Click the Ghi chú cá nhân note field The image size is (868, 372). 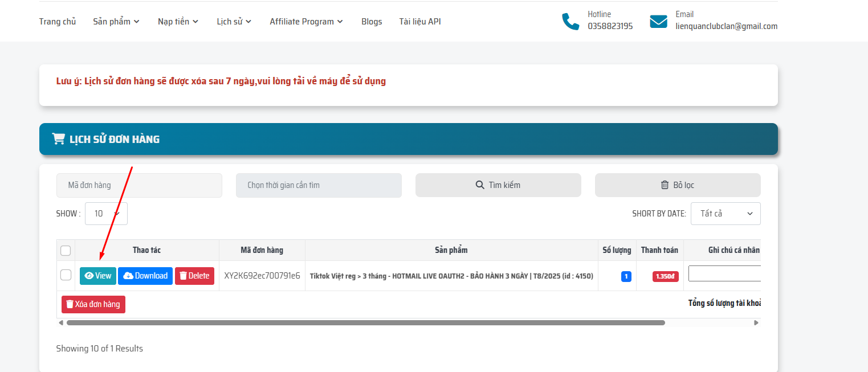(724, 273)
